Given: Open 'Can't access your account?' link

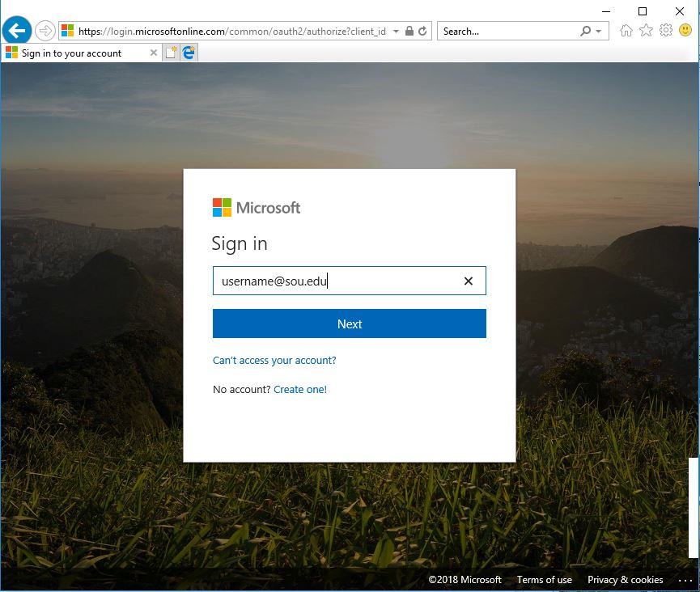Looking at the screenshot, I should click(x=274, y=361).
